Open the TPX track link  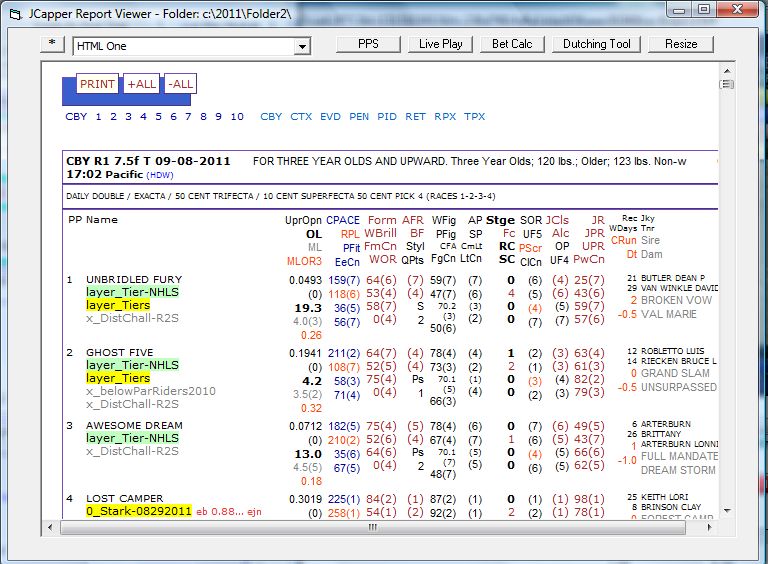[x=475, y=117]
